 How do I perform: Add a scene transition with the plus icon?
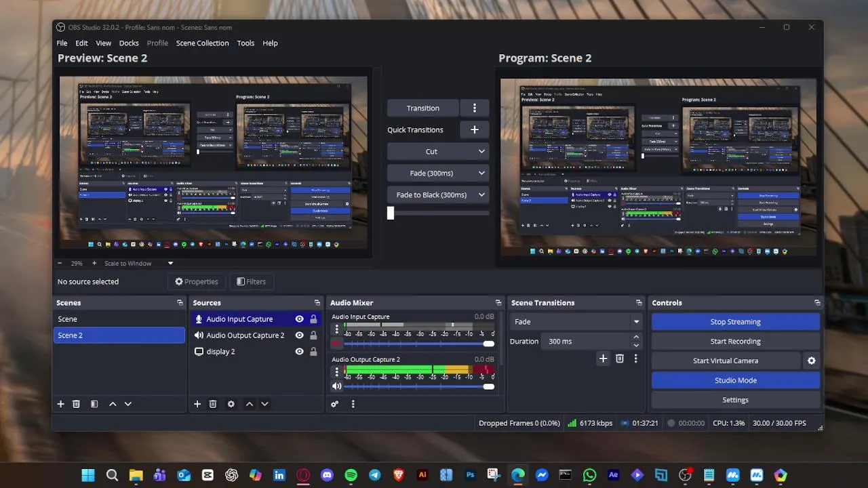(x=603, y=359)
